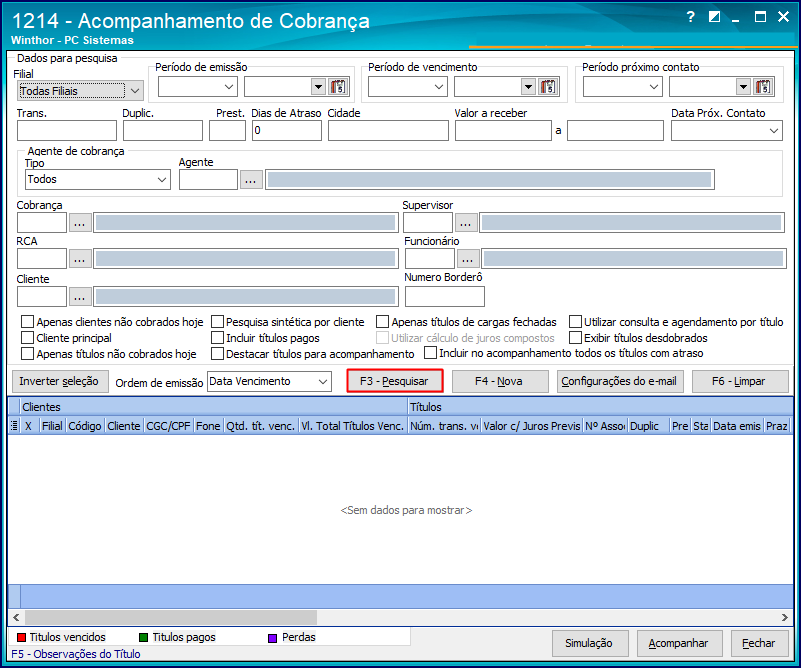The height and width of the screenshot is (668, 801).
Task: Click Valor c/ Juros Previs column header
Action: pos(532,426)
